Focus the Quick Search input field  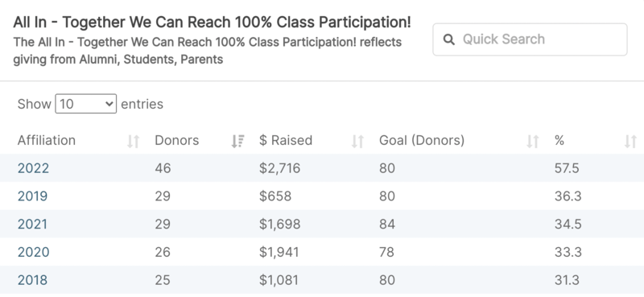[530, 39]
